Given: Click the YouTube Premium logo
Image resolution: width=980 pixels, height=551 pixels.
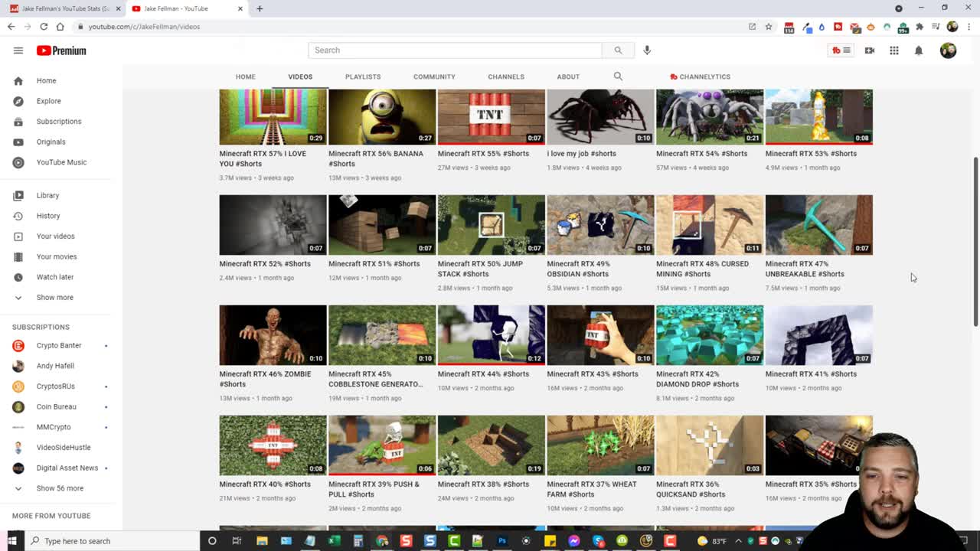Looking at the screenshot, I should tap(61, 51).
